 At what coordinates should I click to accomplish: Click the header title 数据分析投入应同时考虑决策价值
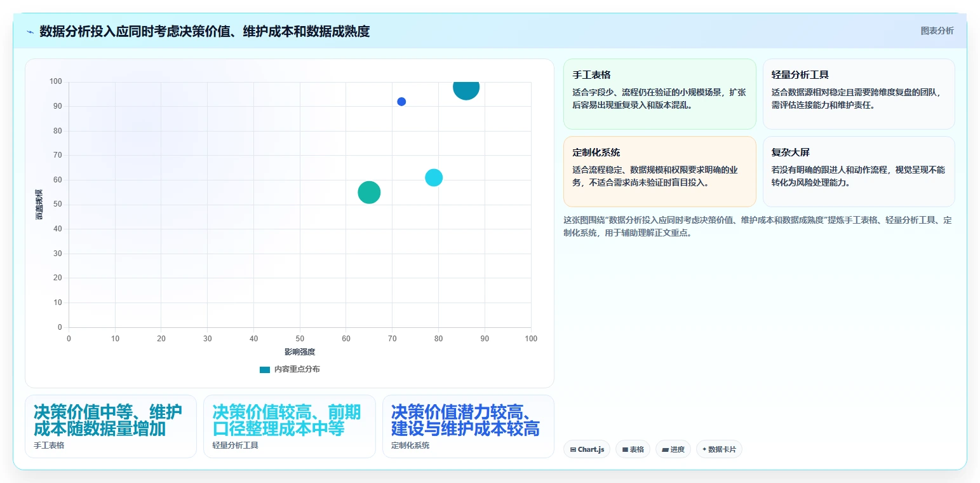tap(205, 31)
